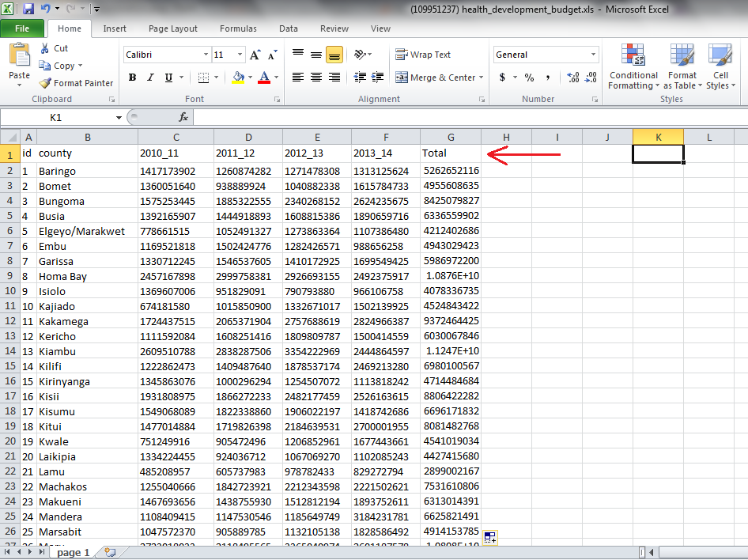Expand the Copy options arrow
748x560 pixels.
[80, 66]
